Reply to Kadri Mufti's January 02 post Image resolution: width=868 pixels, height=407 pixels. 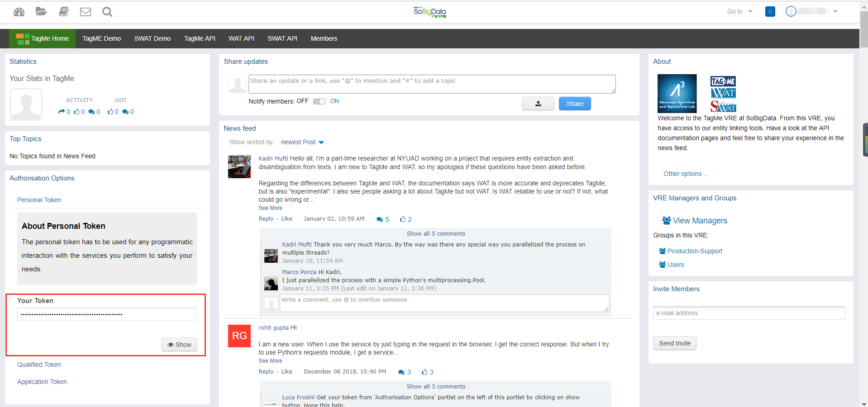pos(266,219)
